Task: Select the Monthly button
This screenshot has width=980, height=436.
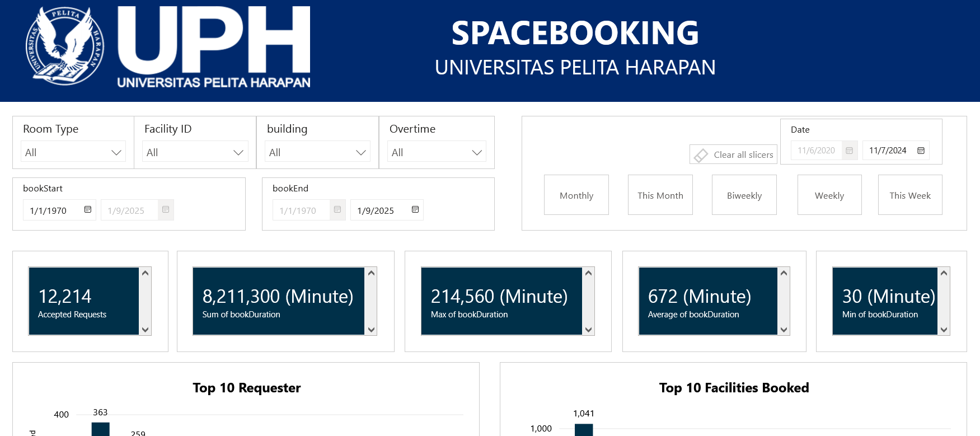Action: pos(576,195)
